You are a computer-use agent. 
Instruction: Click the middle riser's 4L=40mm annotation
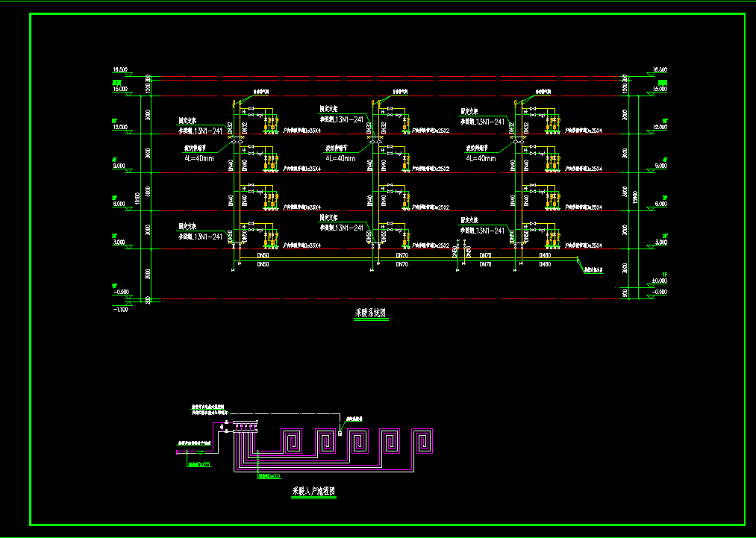(340, 158)
